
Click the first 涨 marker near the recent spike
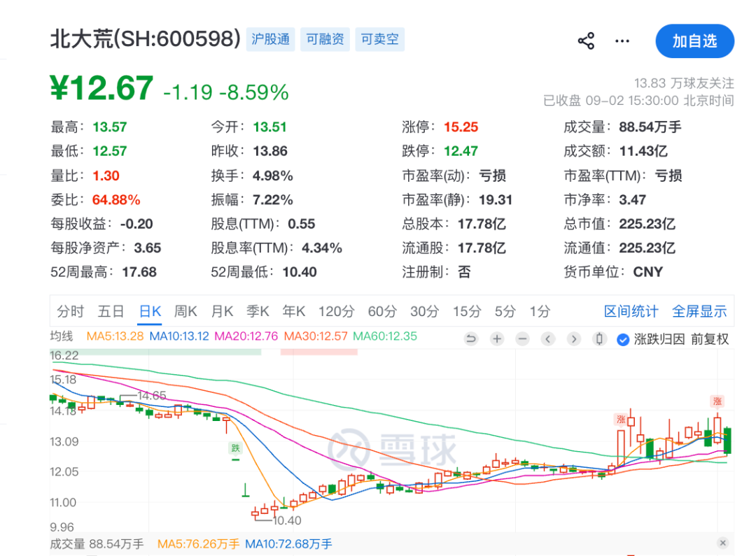pyautogui.click(x=621, y=419)
